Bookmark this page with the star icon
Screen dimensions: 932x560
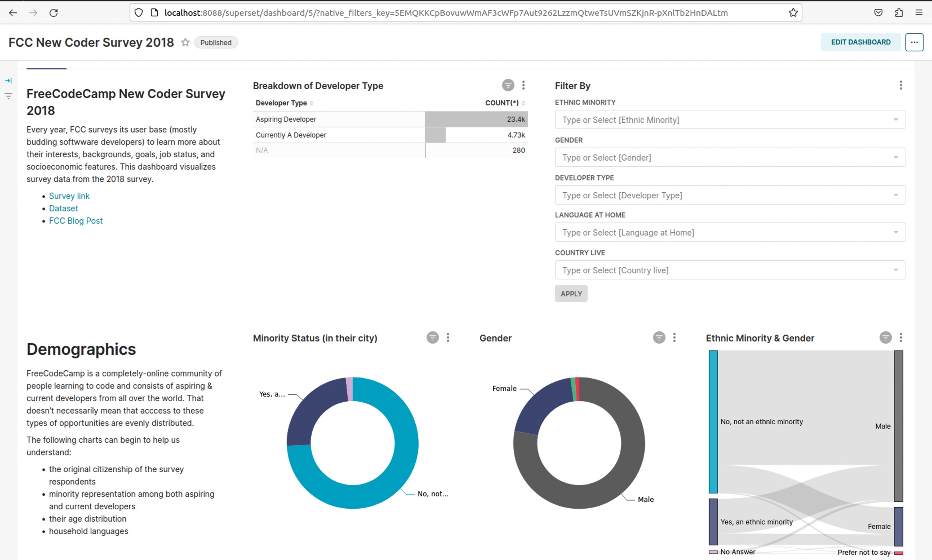pyautogui.click(x=793, y=13)
